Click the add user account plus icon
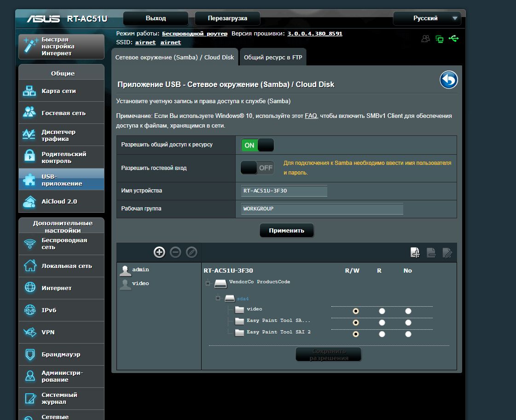Screen dimensions: 516x420 (x=159, y=252)
